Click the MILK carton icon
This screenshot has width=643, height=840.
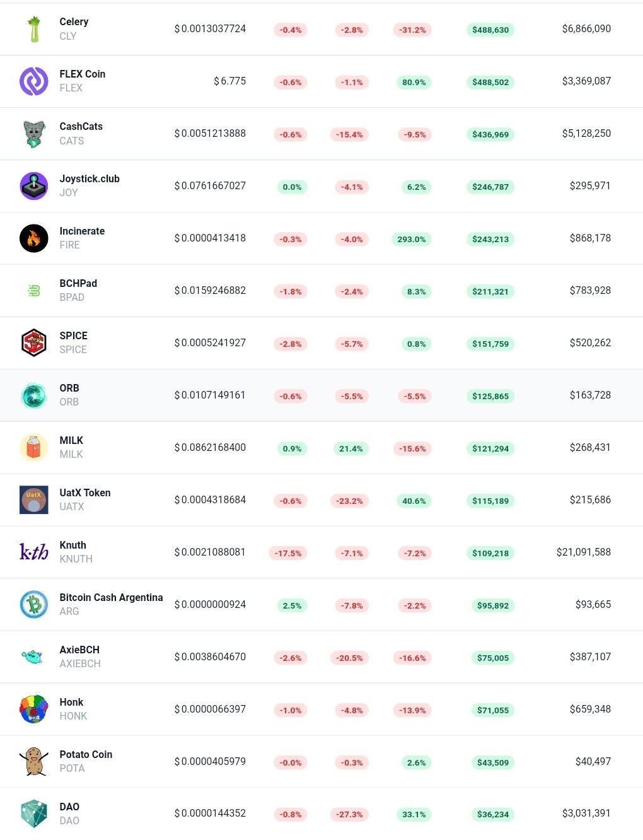pos(34,448)
